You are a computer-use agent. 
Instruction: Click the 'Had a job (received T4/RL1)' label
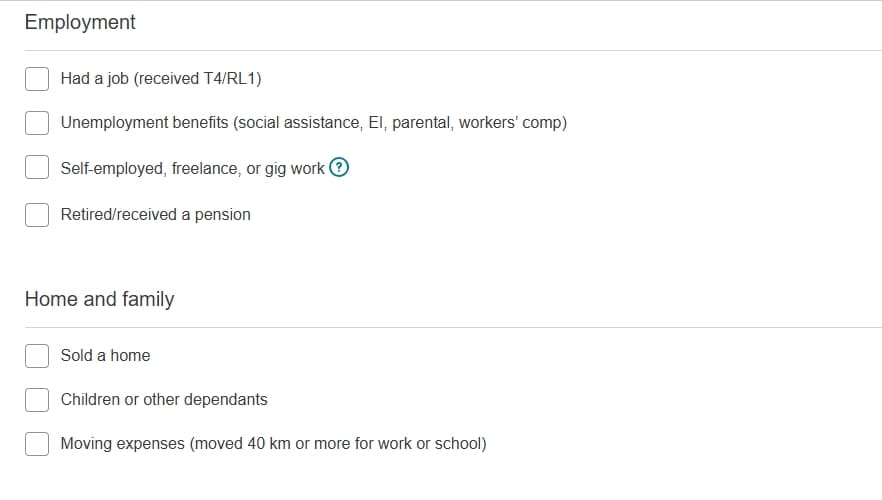[160, 78]
